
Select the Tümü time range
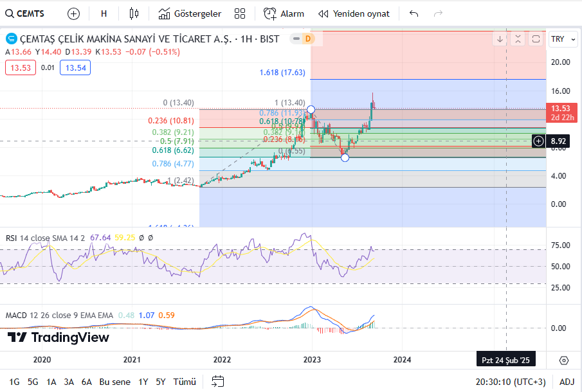click(185, 382)
